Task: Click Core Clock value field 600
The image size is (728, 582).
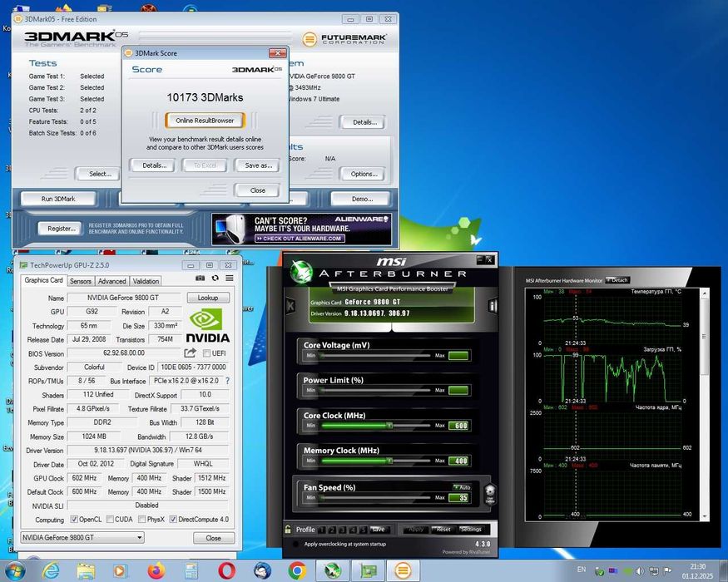Action: pos(459,426)
